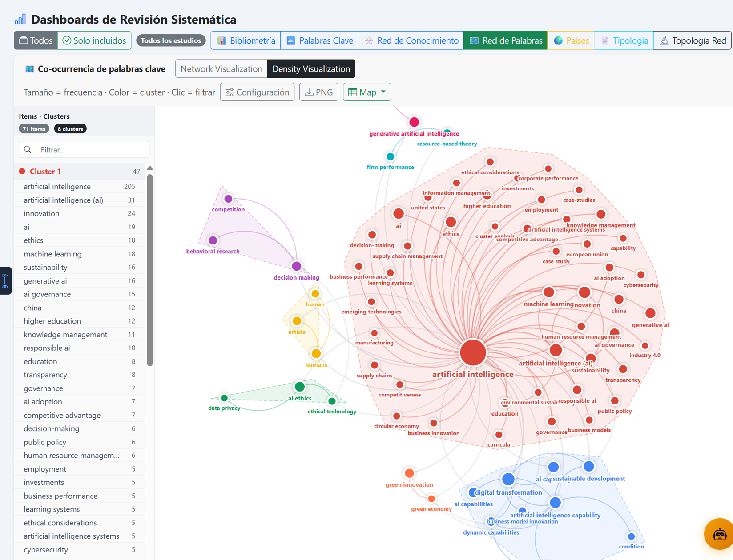
Task: Click the search magnifier icon in filter box
Action: pyautogui.click(x=28, y=150)
